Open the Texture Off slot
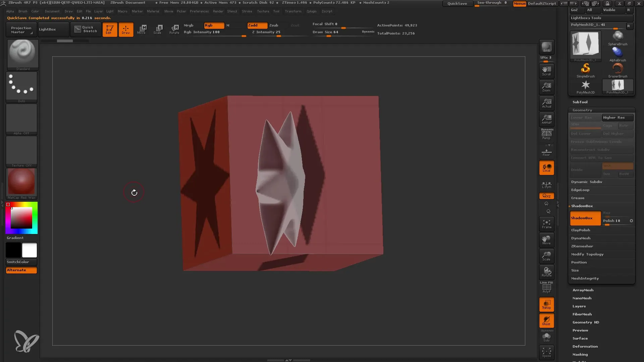This screenshot has height=362, width=644. coord(21,151)
